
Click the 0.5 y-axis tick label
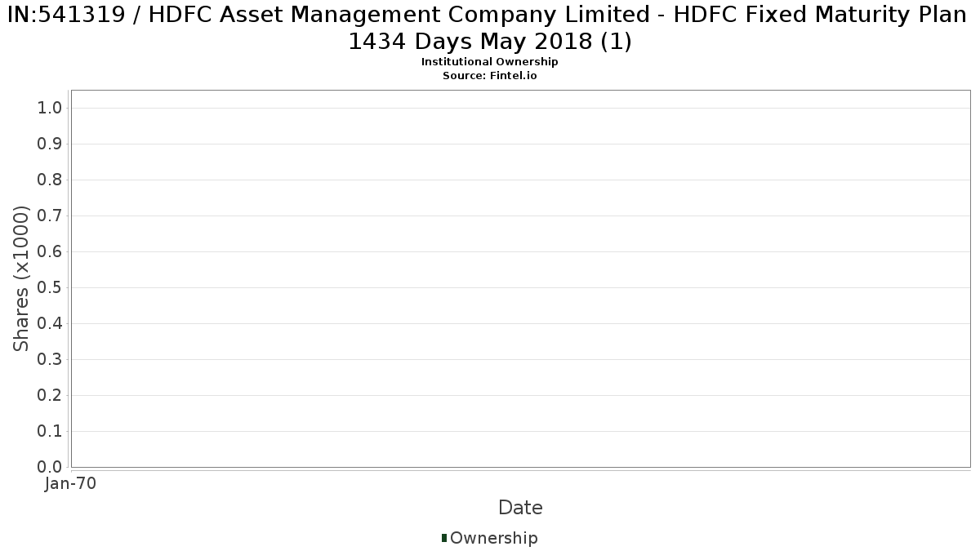[x=51, y=288]
